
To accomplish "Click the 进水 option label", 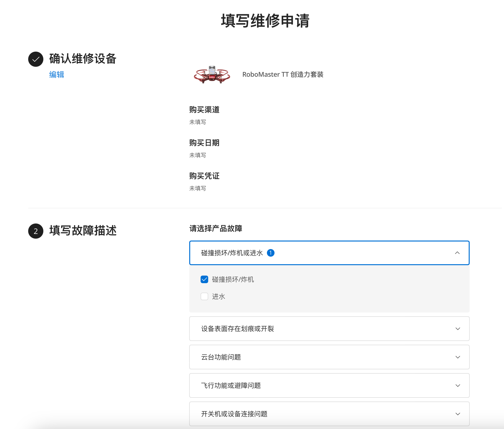I will (218, 296).
